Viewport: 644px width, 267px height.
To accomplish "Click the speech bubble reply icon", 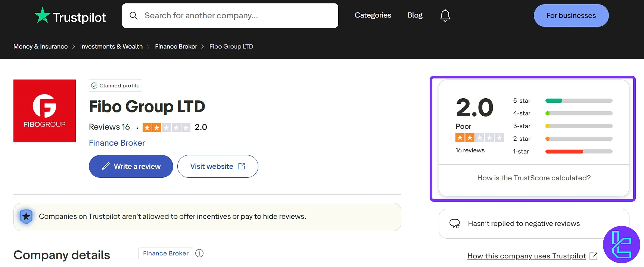I will click(x=454, y=224).
